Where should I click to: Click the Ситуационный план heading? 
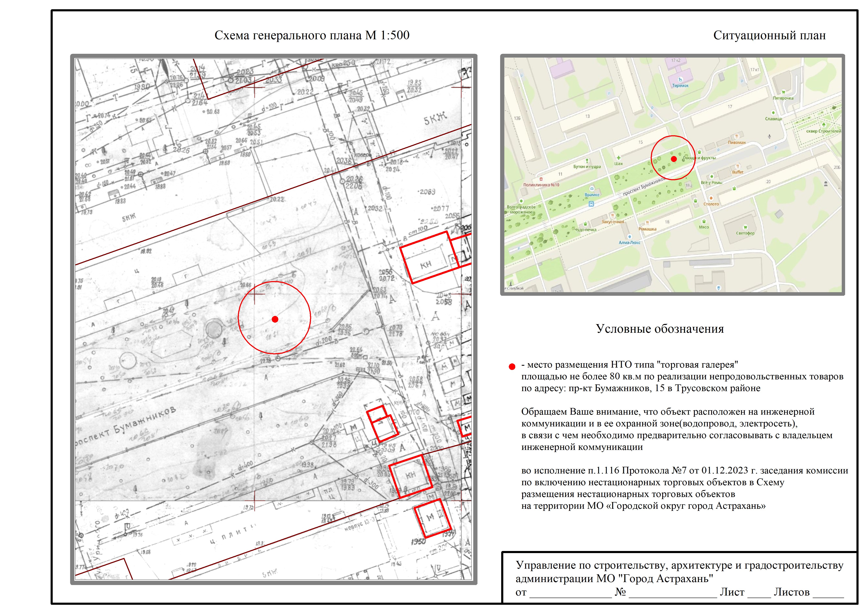tap(769, 35)
